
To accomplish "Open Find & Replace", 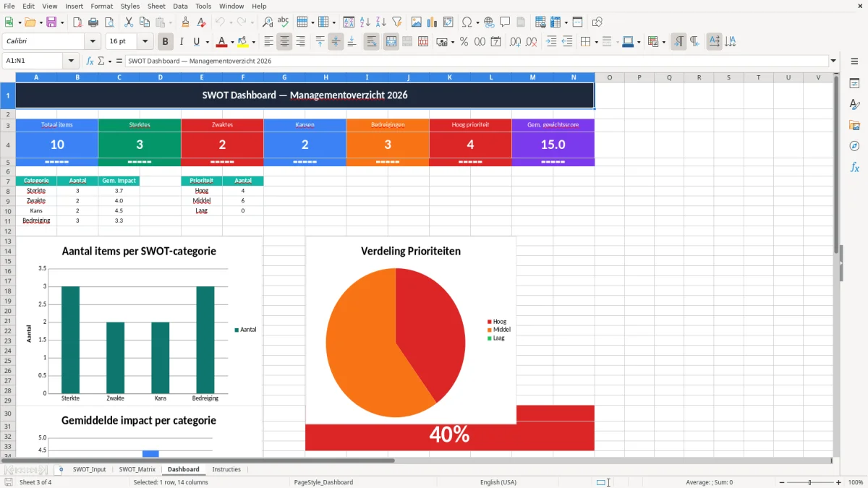I will [268, 22].
